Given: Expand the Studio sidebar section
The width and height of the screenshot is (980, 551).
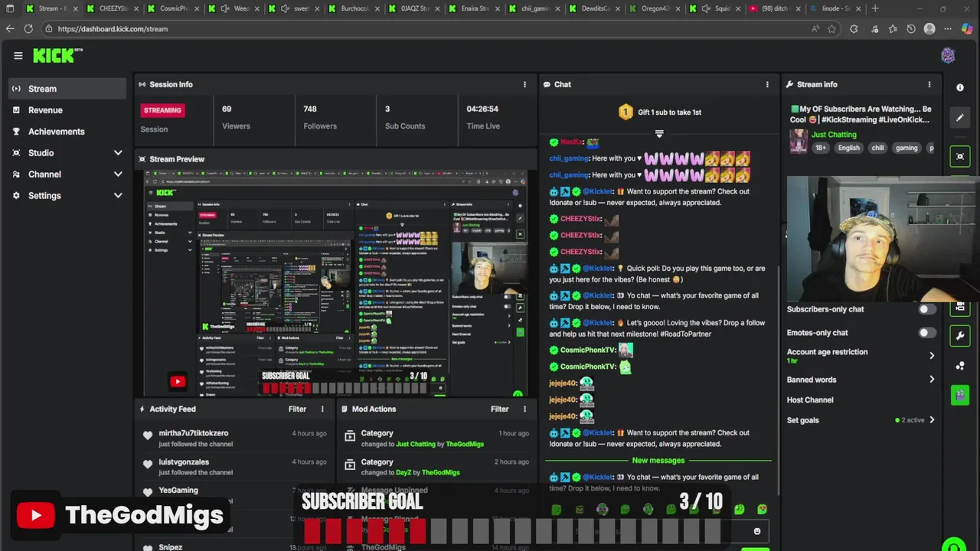Looking at the screenshot, I should coord(118,153).
